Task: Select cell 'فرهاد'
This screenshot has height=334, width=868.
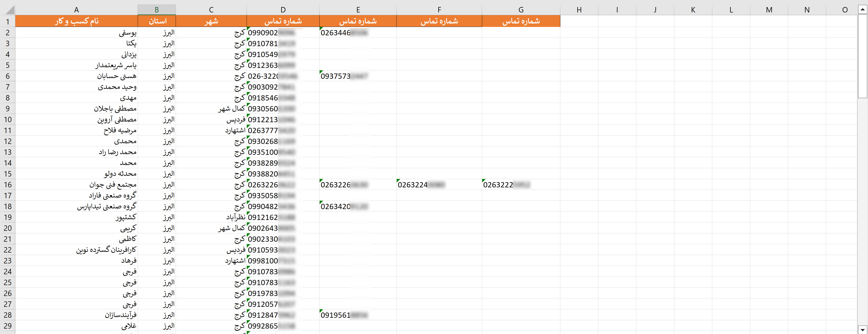Action: 76,260
